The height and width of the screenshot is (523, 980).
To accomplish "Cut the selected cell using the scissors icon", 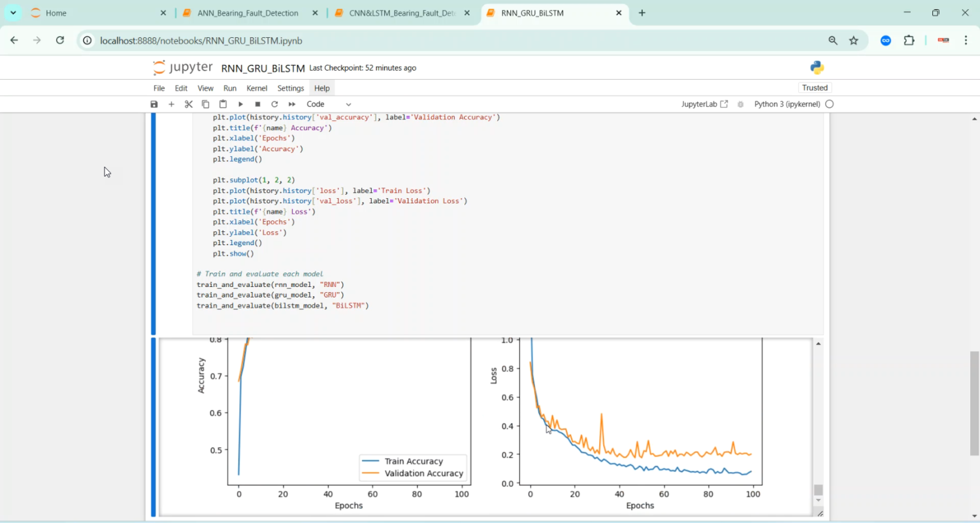I will click(x=189, y=105).
